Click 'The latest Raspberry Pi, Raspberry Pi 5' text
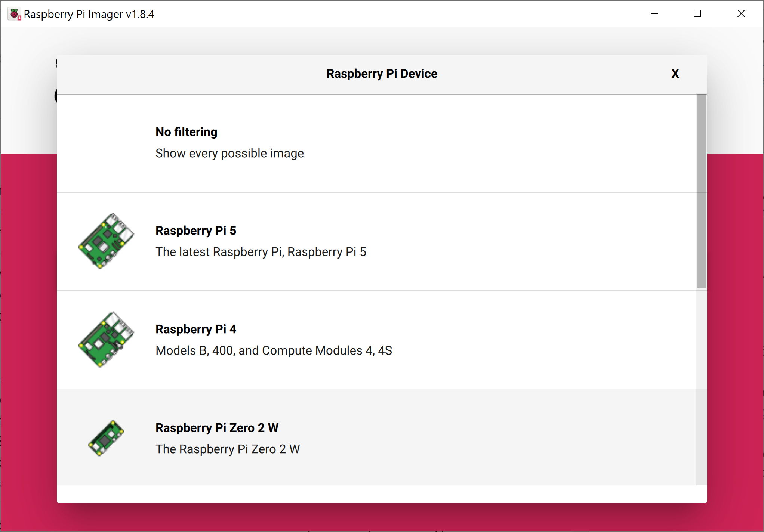The image size is (764, 532). (x=261, y=252)
